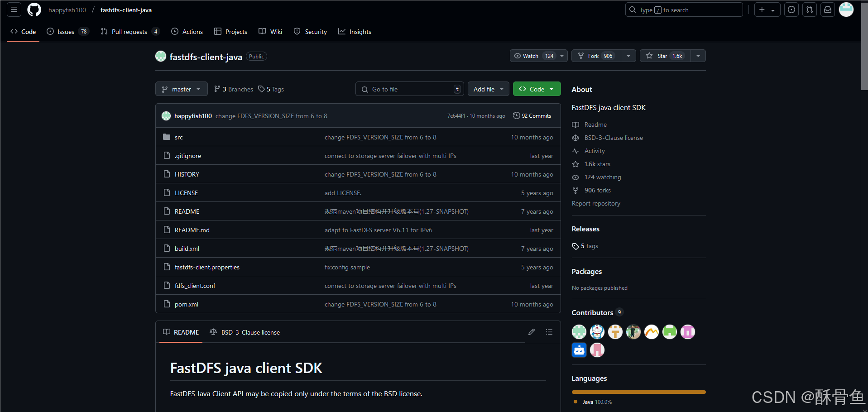The height and width of the screenshot is (412, 868).
Task: Open the Doraemon contributor avatar
Action: (x=597, y=332)
